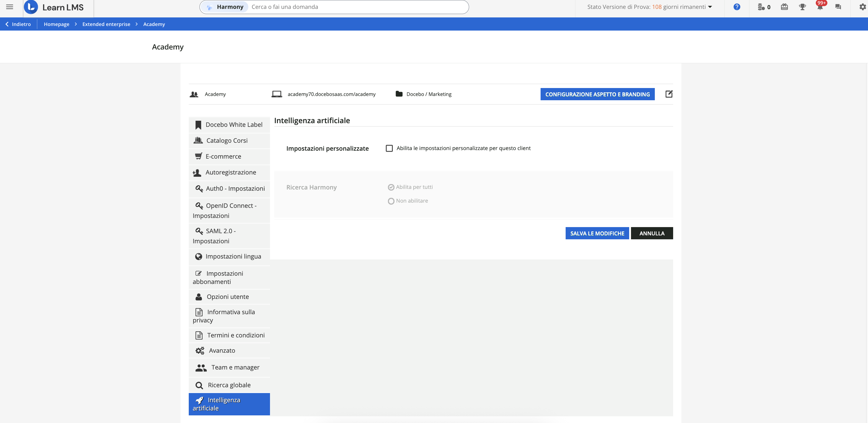The image size is (868, 423).
Task: Click the edit pencil icon beside branding
Action: [x=669, y=94]
